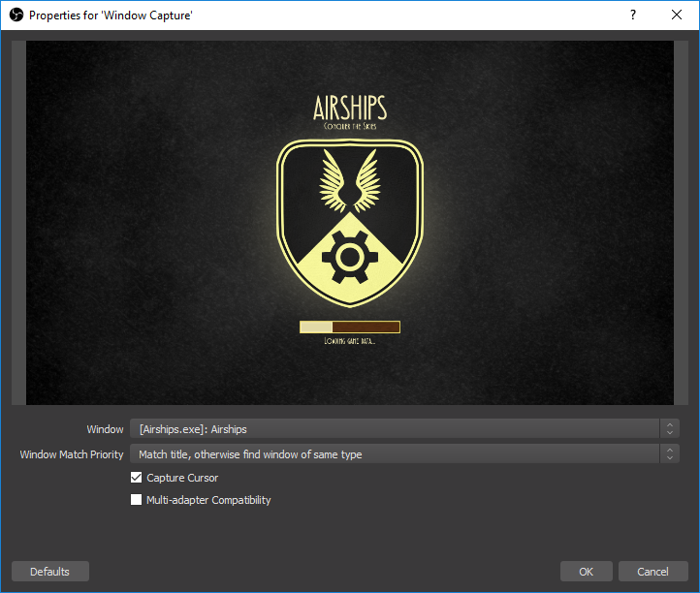Click the Airships preview image
Image resolution: width=700 pixels, height=593 pixels.
350,223
